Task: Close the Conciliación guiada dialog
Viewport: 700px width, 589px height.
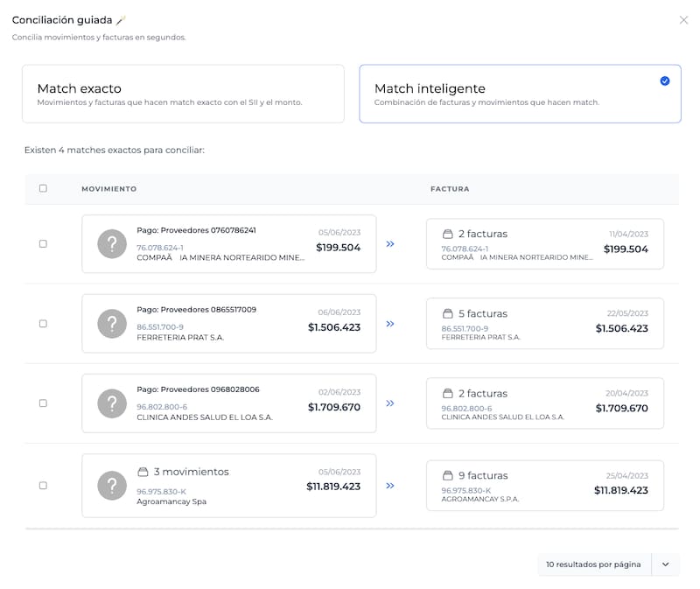Action: point(683,20)
